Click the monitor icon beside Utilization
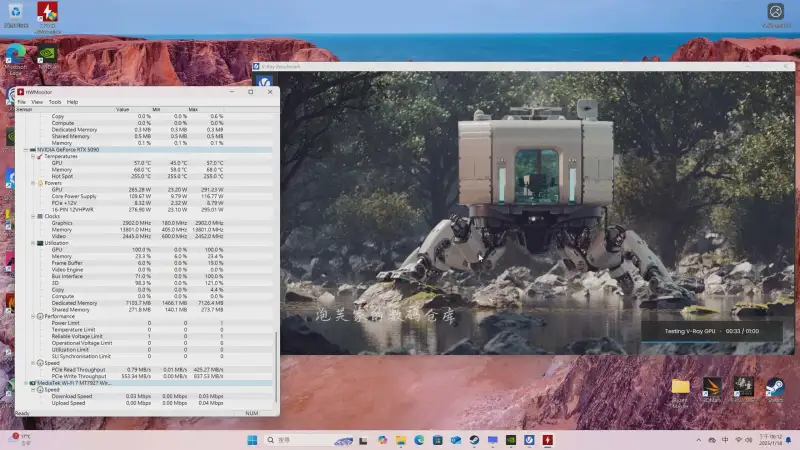Viewport: 800px width, 450px height. coord(40,243)
